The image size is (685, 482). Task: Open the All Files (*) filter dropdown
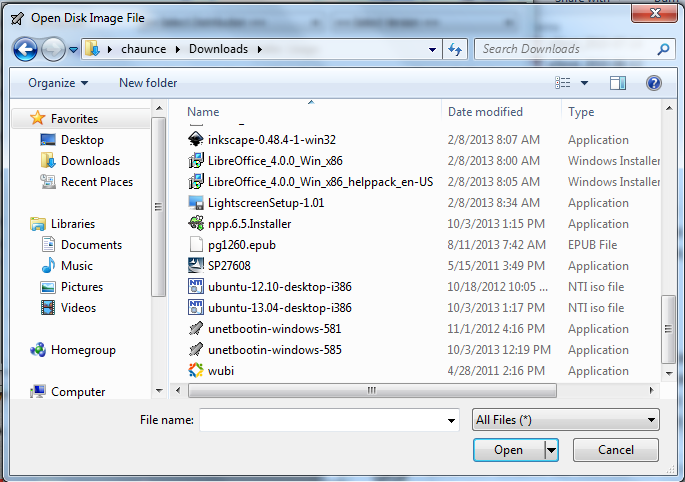(x=565, y=420)
